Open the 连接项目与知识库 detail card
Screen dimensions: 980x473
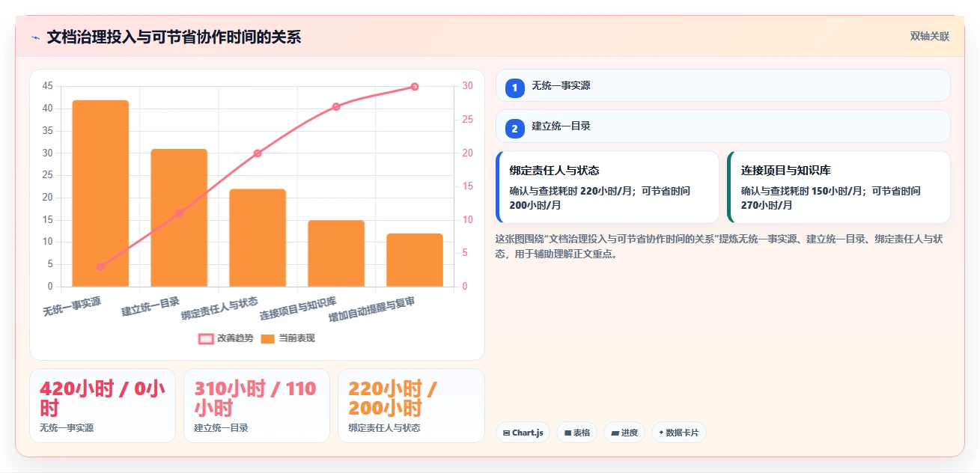pos(839,187)
